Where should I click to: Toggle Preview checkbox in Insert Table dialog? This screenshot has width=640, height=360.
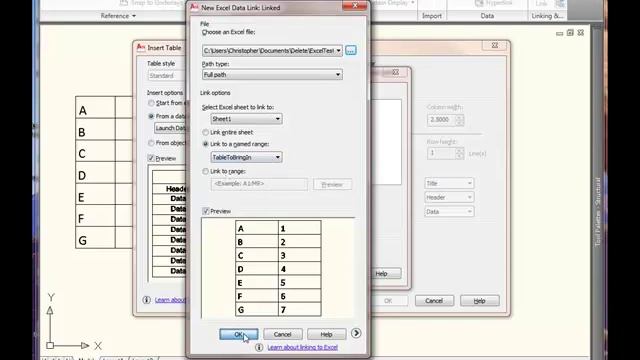click(x=151, y=158)
